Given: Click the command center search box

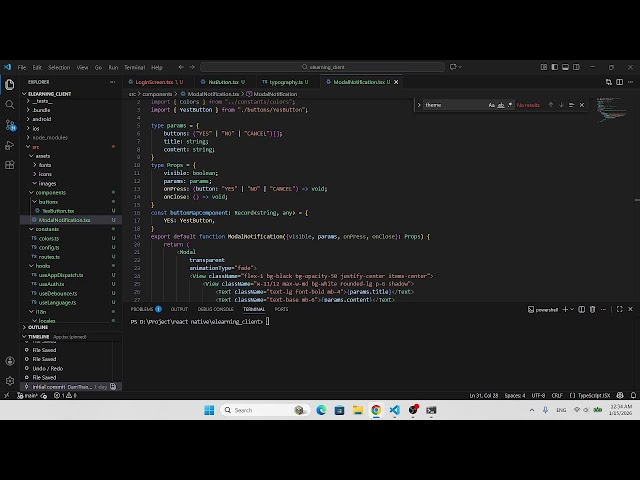Looking at the screenshot, I should 322,67.
